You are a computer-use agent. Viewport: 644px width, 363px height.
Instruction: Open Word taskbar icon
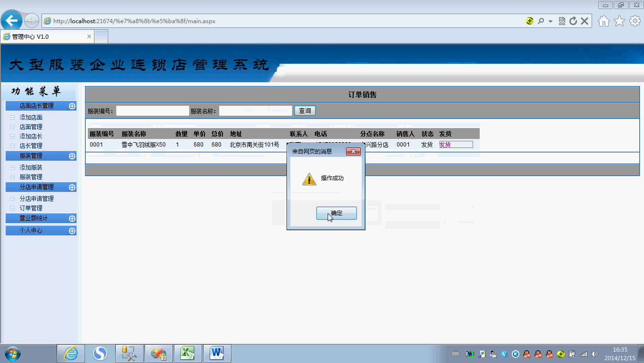[x=217, y=354]
